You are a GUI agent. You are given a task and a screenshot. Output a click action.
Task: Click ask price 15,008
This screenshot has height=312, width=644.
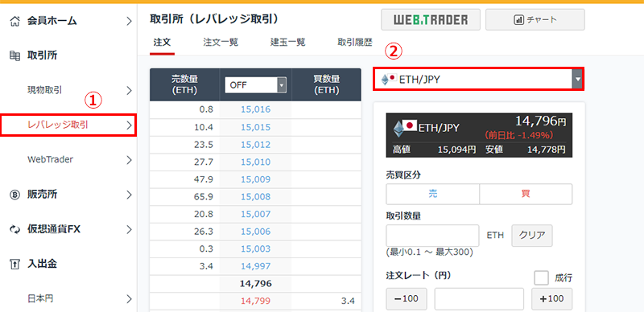pyautogui.click(x=255, y=197)
